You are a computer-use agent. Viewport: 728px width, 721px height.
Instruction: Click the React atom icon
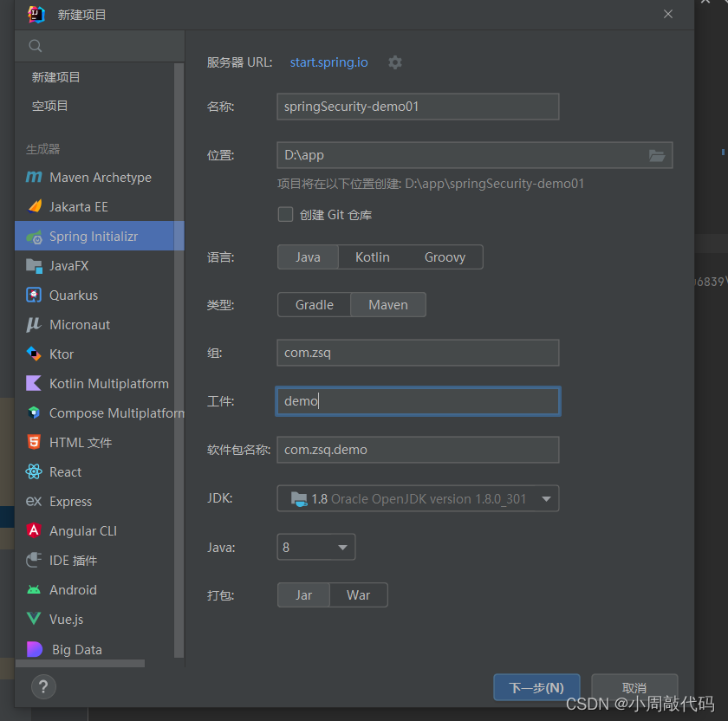pos(34,471)
